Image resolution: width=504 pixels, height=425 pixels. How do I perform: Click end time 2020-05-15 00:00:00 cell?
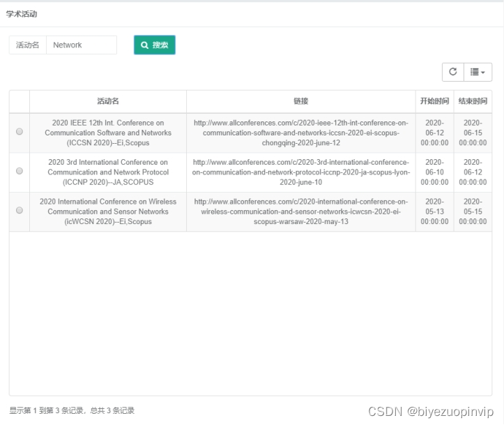tap(473, 211)
